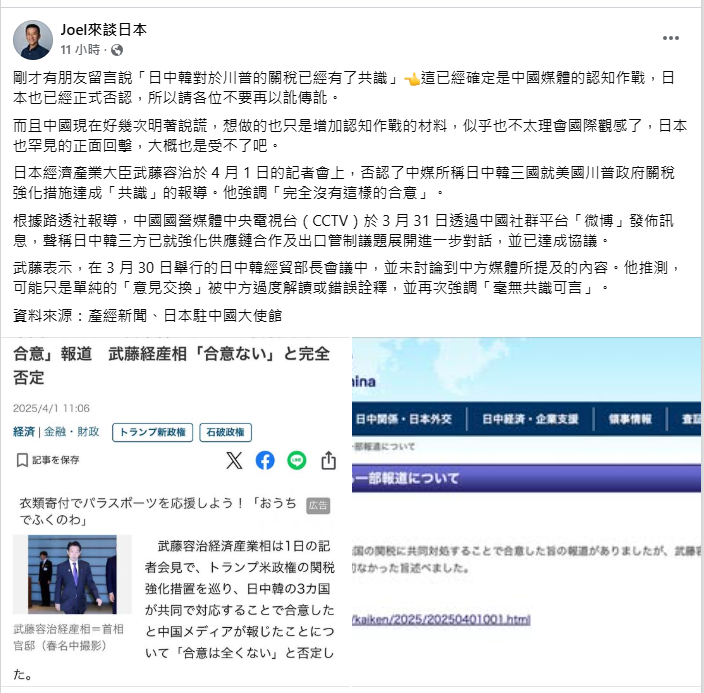This screenshot has width=704, height=693.
Task: Click the Joel來談日本 profile avatar
Action: [33, 40]
